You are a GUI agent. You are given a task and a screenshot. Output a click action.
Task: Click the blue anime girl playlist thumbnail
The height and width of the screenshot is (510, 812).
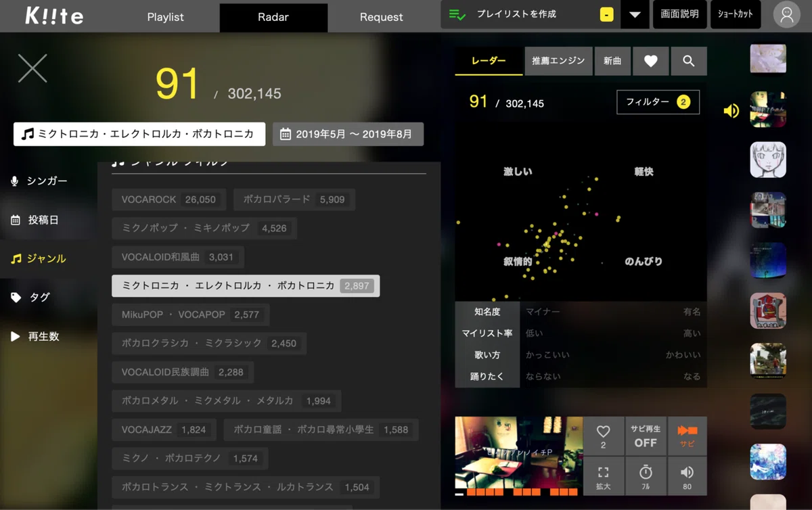pos(768,462)
